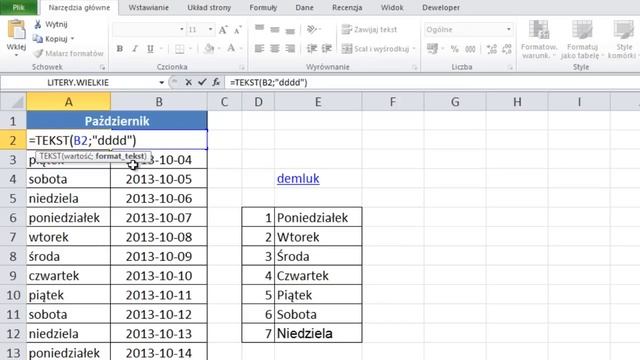
Task: Select the Październik header cell
Action: click(117, 121)
